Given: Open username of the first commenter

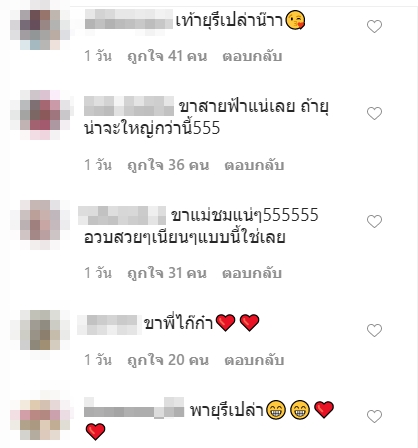Looking at the screenshot, I should (x=129, y=20).
